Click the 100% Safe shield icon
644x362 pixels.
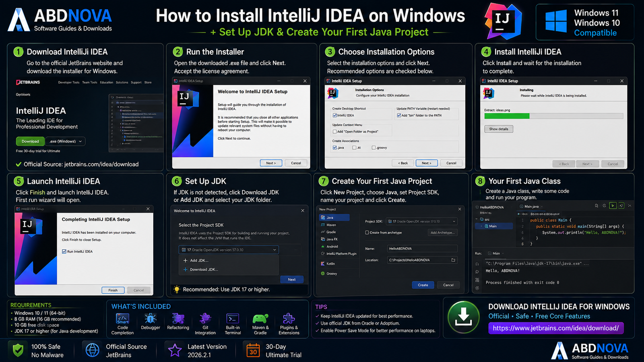coord(18,350)
